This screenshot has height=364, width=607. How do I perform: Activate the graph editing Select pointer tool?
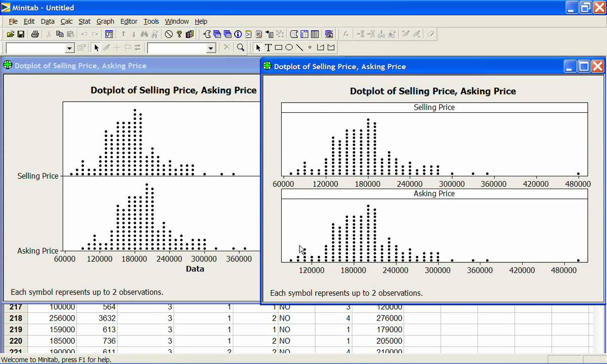click(97, 48)
